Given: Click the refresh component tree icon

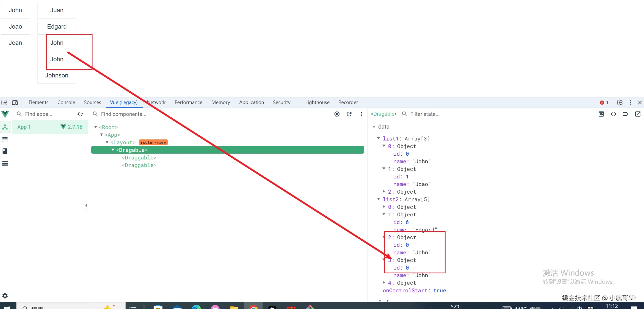Looking at the screenshot, I should click(x=349, y=114).
